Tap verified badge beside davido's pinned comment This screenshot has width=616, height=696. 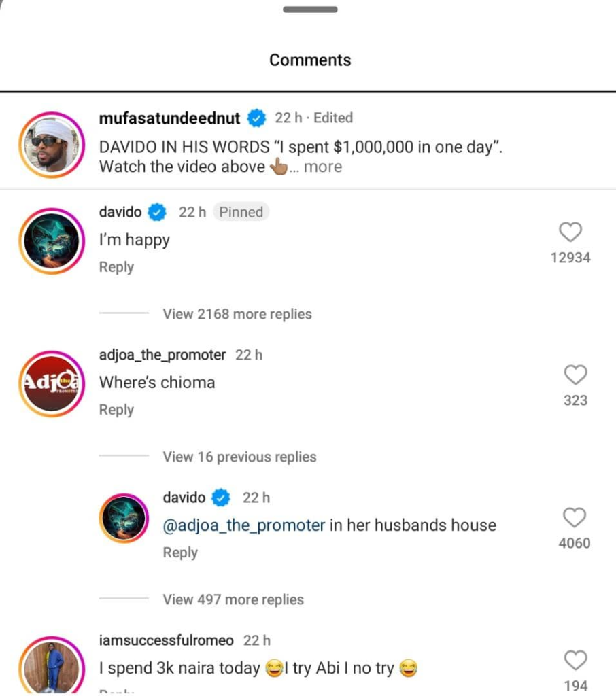tap(157, 212)
